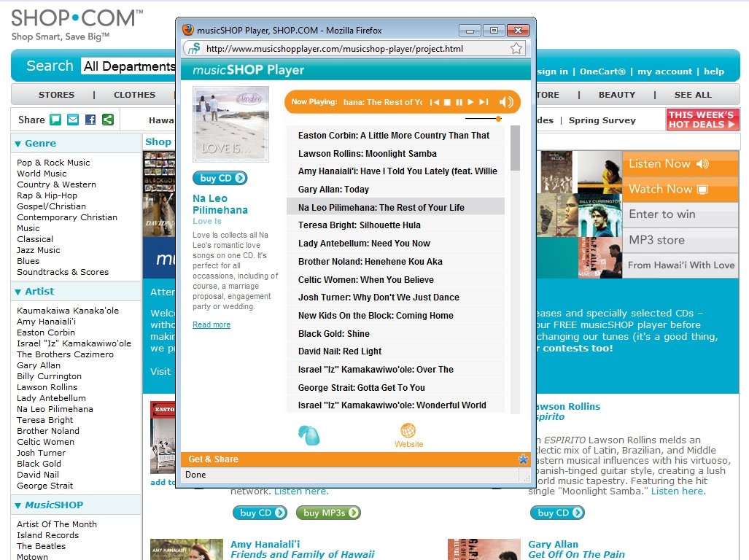Viewport: 749px width, 560px height.
Task: Play Josh Turner: Why Don't We Just Dance
Action: pos(395,297)
